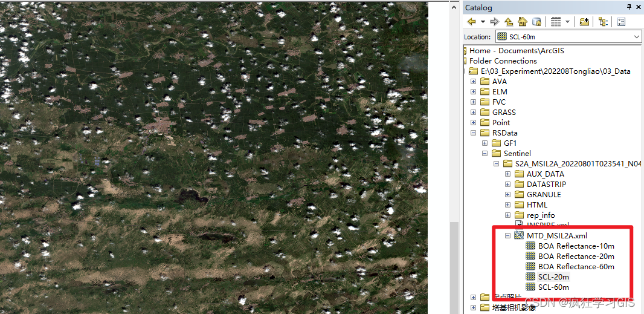
Task: Open Catalog options icon
Action: [621, 22]
